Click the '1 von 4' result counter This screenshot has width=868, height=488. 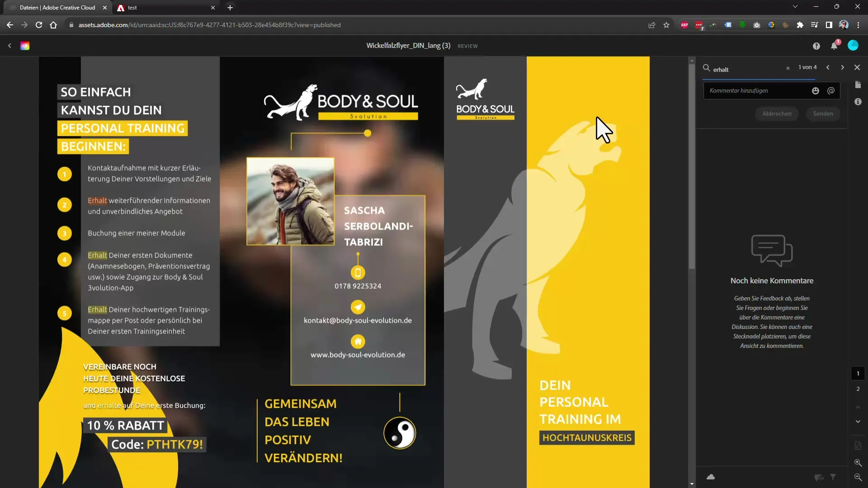[x=807, y=67]
